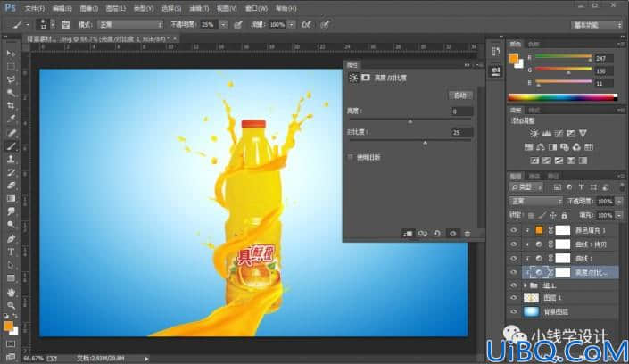Select the Lasso tool

pos(11,80)
